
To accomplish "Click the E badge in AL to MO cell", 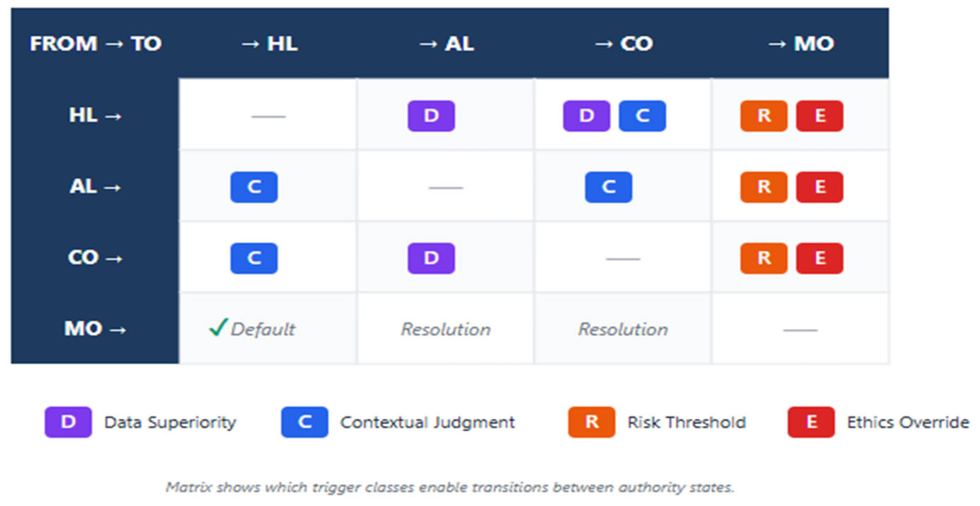I will tap(819, 187).
